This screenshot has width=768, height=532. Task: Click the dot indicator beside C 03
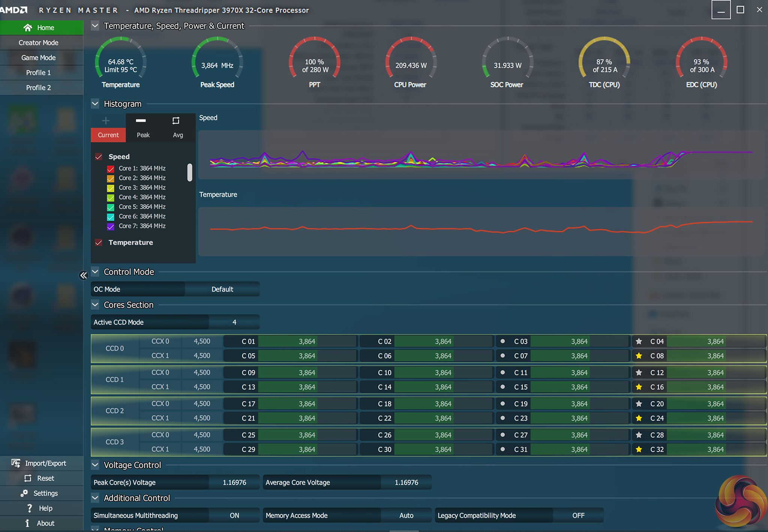(502, 341)
